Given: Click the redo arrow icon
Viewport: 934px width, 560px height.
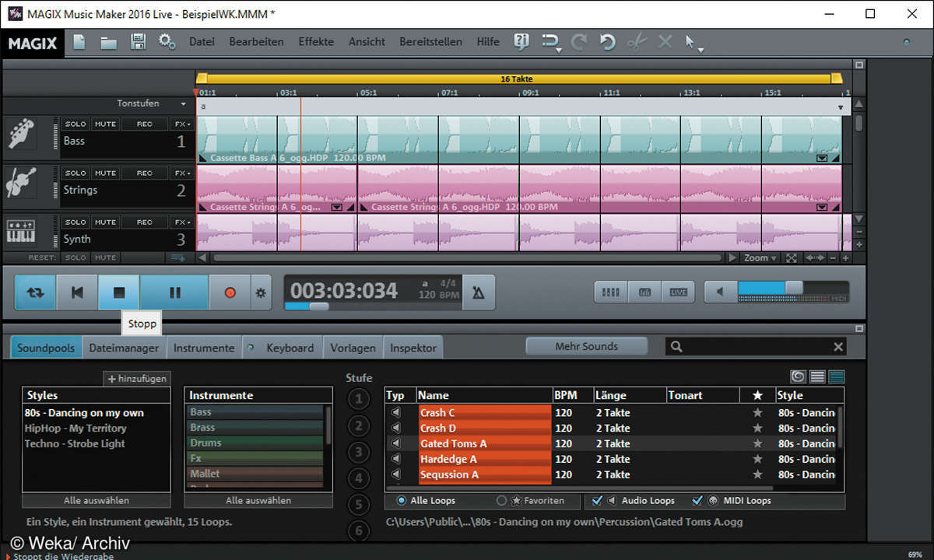Looking at the screenshot, I should [x=578, y=42].
